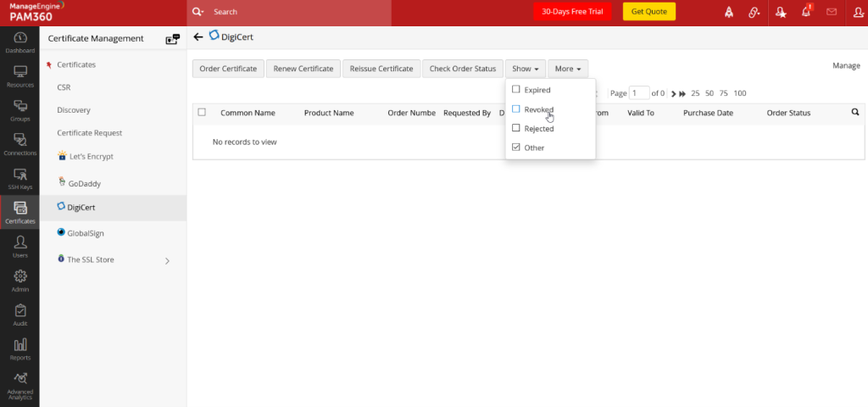Check the Revoked filter option

point(516,109)
